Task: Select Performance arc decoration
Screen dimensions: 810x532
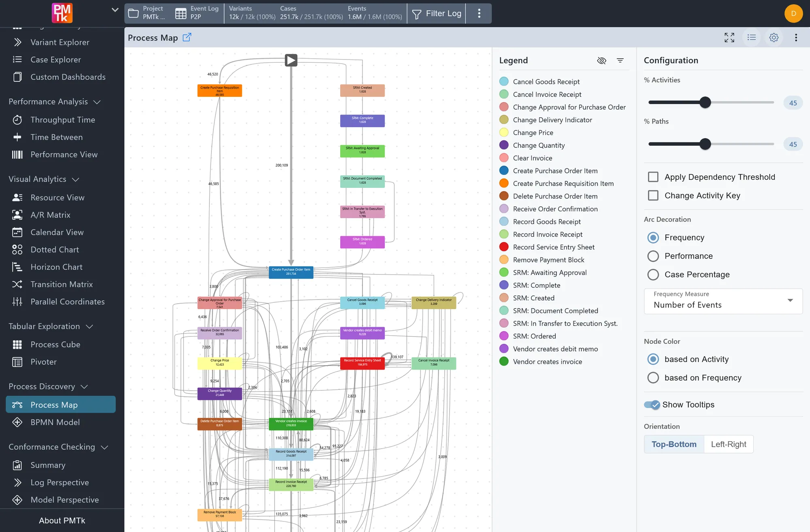Action: [x=653, y=256]
